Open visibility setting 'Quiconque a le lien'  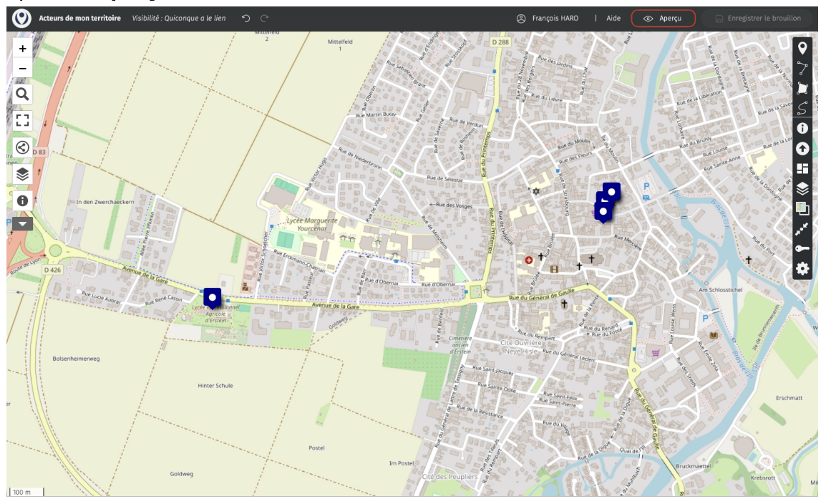(179, 19)
